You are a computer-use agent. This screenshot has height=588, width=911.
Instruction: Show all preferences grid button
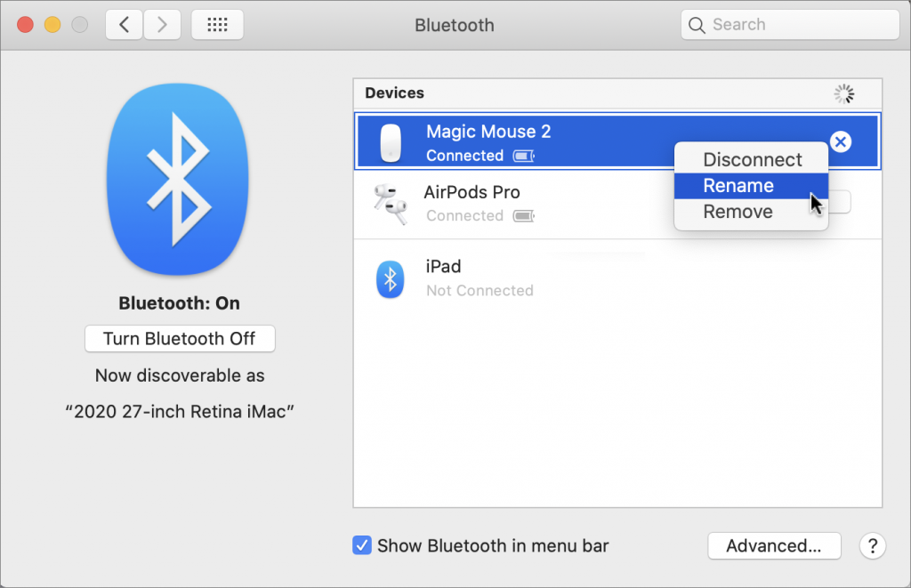click(217, 25)
